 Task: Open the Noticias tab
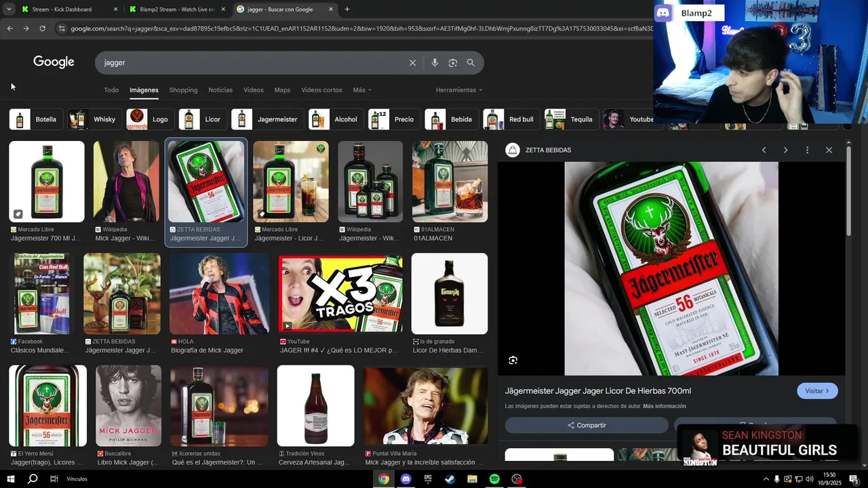(x=220, y=90)
